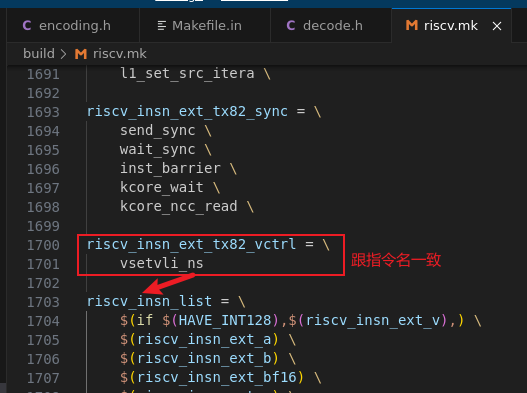Click the M icon on riscv.mk tab

click(412, 25)
